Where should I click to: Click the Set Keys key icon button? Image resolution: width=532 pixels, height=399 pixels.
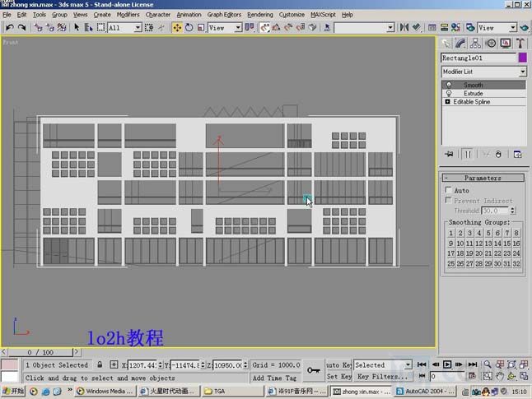(314, 370)
